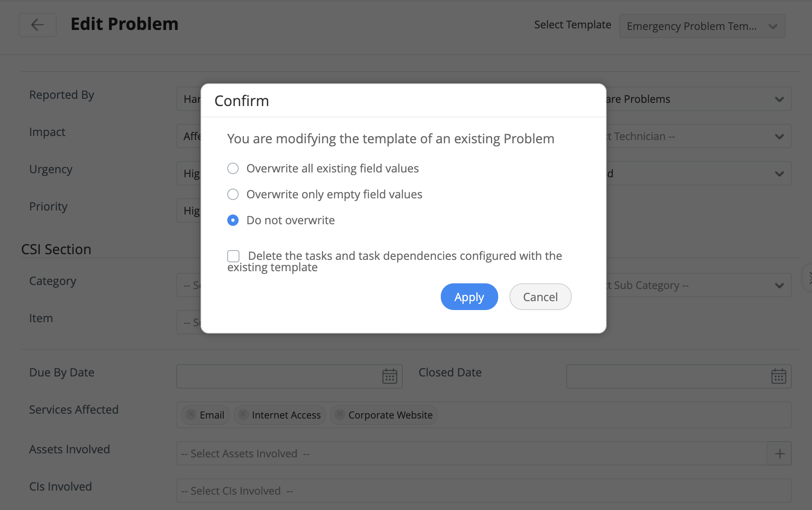Viewport: 812px width, 510px height.
Task: Open the Software Problems dropdown arrow
Action: pos(779,100)
